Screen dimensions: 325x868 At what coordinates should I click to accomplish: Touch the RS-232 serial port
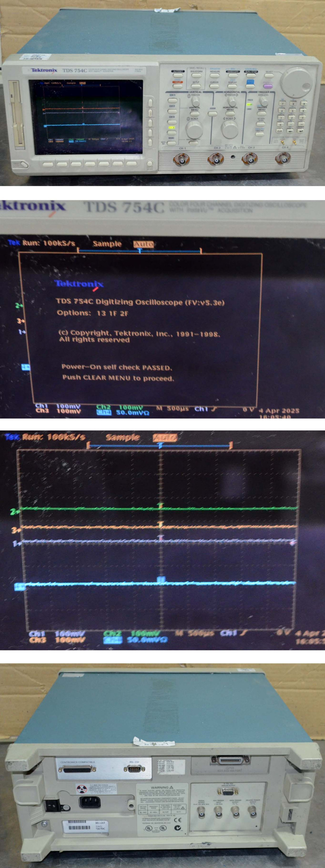(x=134, y=769)
